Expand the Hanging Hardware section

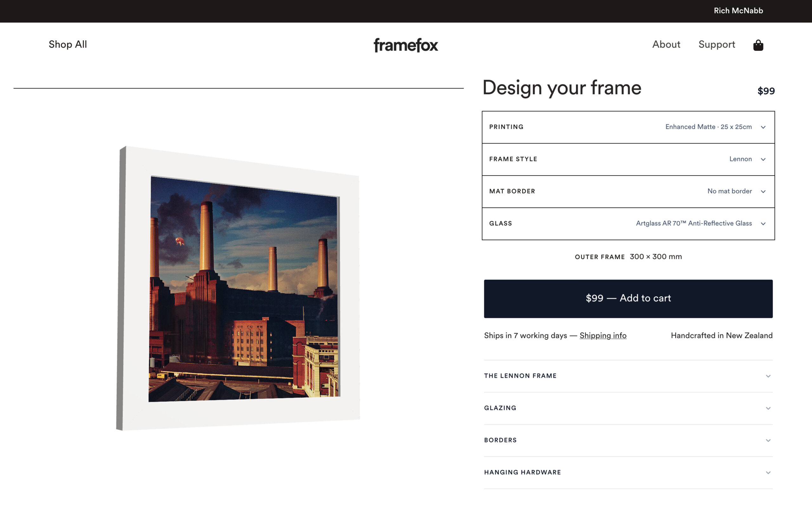coord(628,473)
